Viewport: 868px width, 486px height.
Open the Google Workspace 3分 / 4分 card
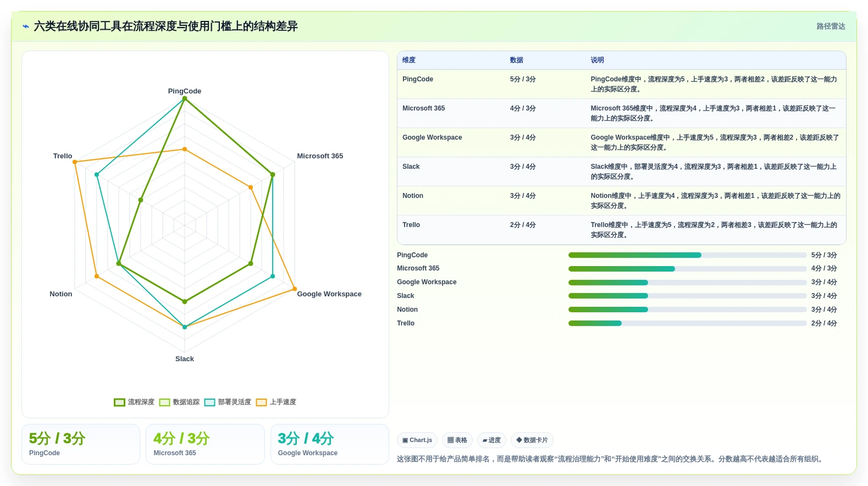coord(330,444)
